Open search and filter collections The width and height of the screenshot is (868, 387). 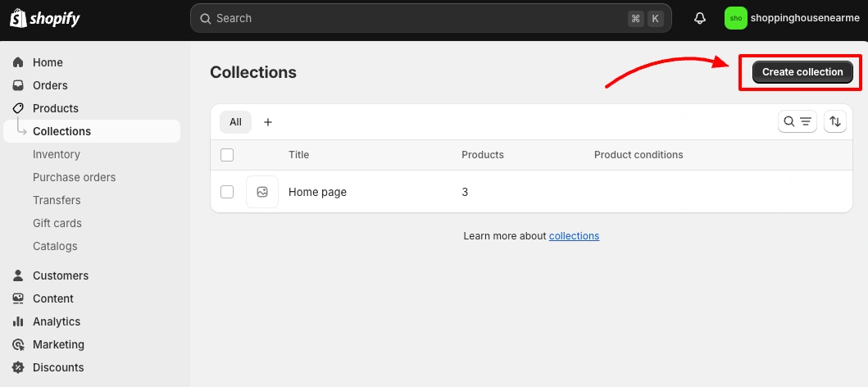tap(798, 122)
